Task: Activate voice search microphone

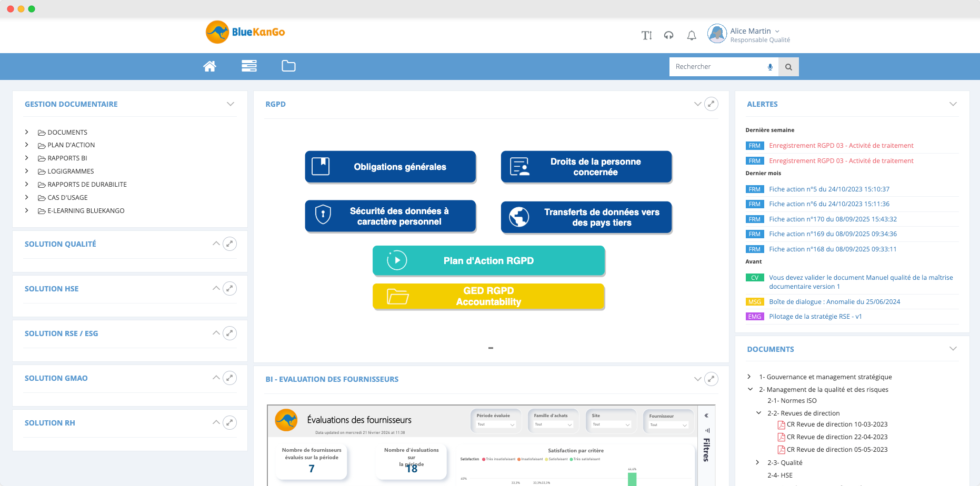Action: coord(770,67)
